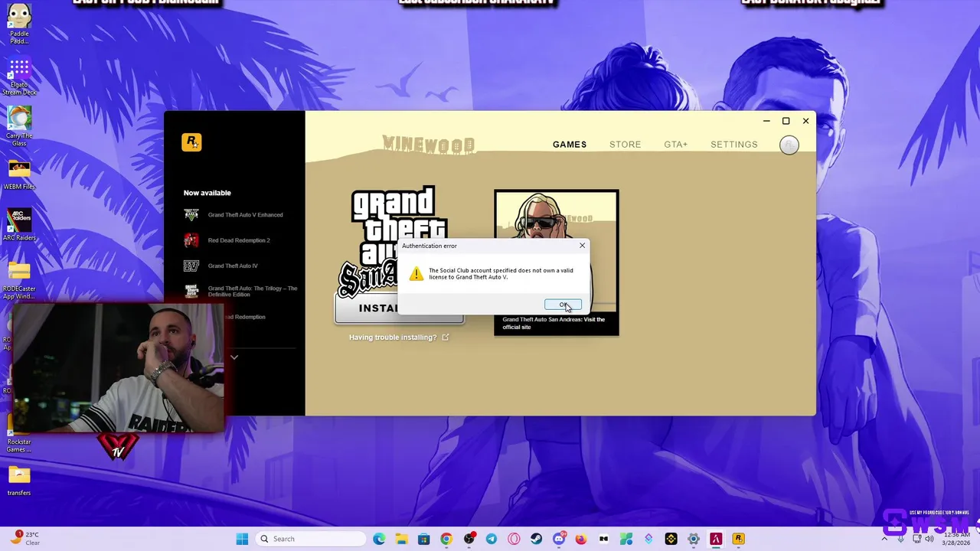Open the account profile avatar
This screenshot has width=980, height=551.
(789, 145)
